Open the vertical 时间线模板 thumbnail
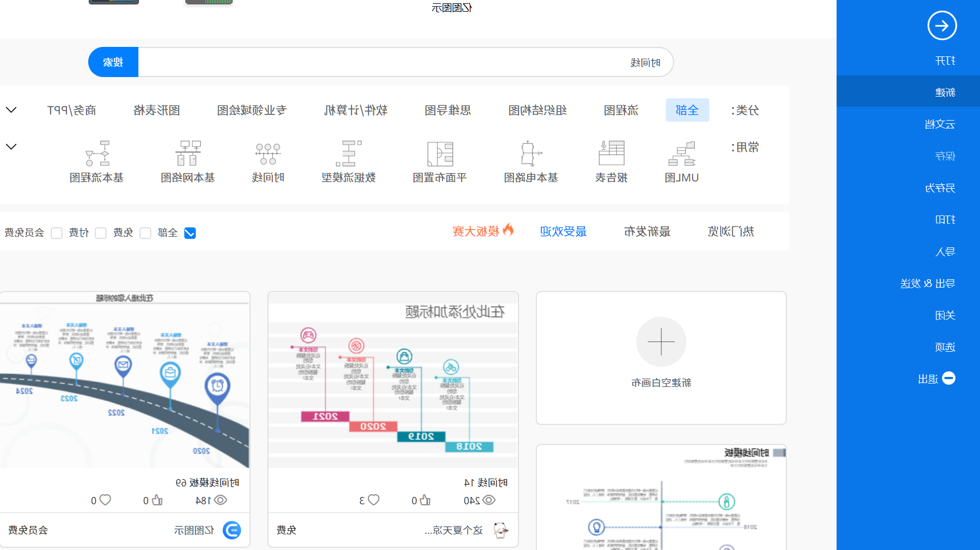 661,498
